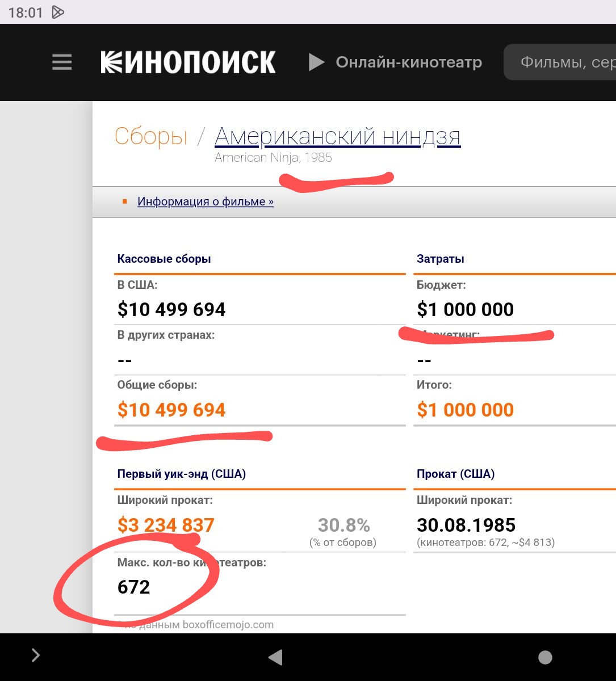Tap the Play Store status bar icon

pyautogui.click(x=58, y=12)
